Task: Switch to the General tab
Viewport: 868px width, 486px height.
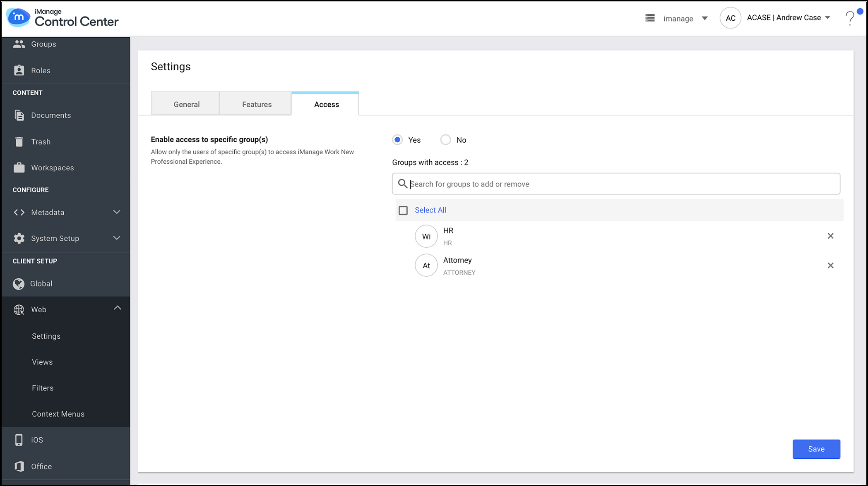Action: pyautogui.click(x=186, y=104)
